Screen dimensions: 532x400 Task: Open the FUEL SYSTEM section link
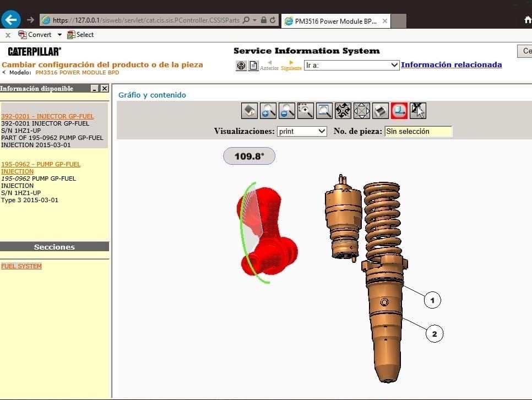[21, 266]
